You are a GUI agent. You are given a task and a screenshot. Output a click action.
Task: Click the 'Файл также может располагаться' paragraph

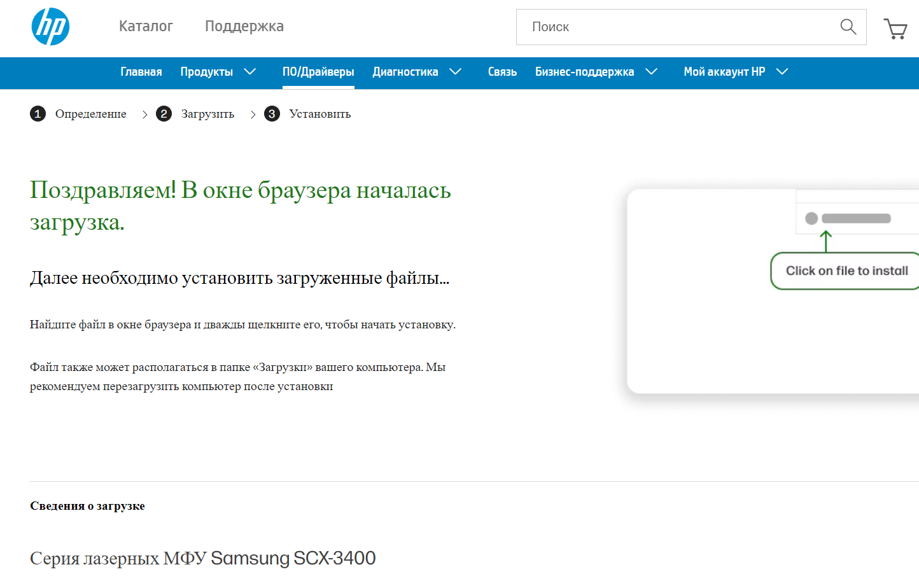237,377
